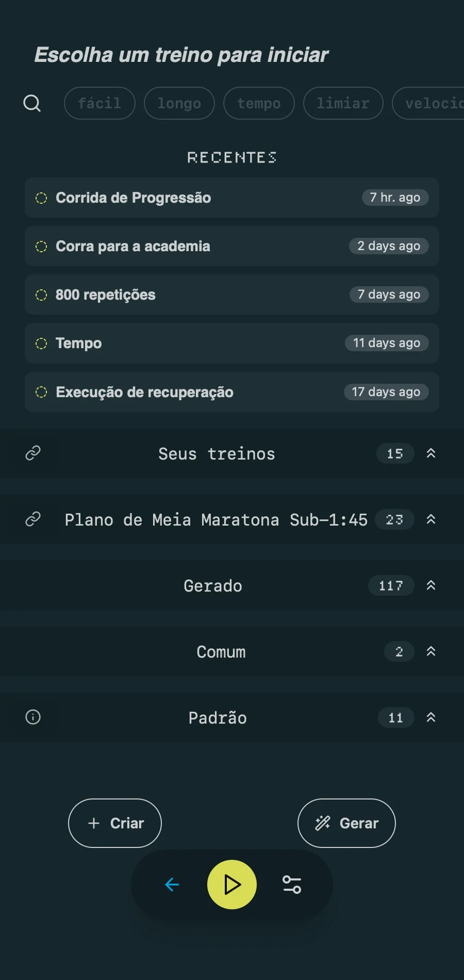Viewport: 464px width, 980px height.
Task: Click link icon beside Plano de Meia Maratona
Action: point(33,519)
